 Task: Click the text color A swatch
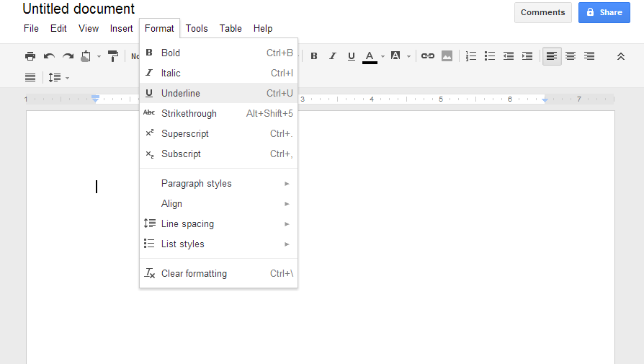[370, 56]
